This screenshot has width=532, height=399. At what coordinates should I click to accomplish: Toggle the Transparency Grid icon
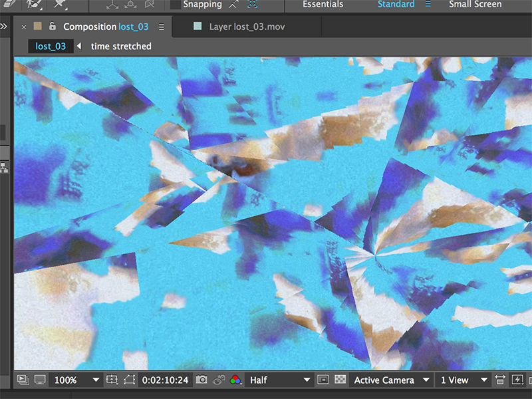tap(340, 380)
